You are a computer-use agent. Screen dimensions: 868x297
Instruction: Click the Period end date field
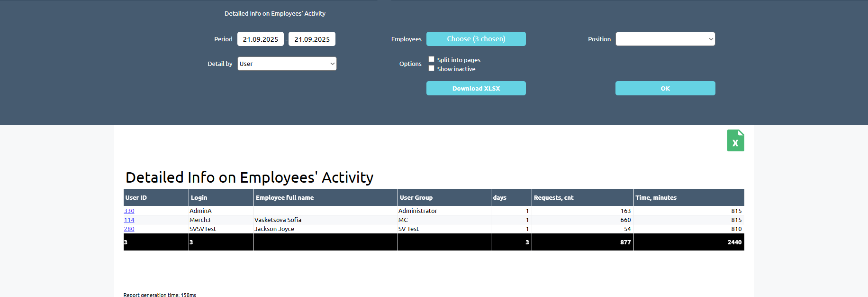pyautogui.click(x=312, y=39)
